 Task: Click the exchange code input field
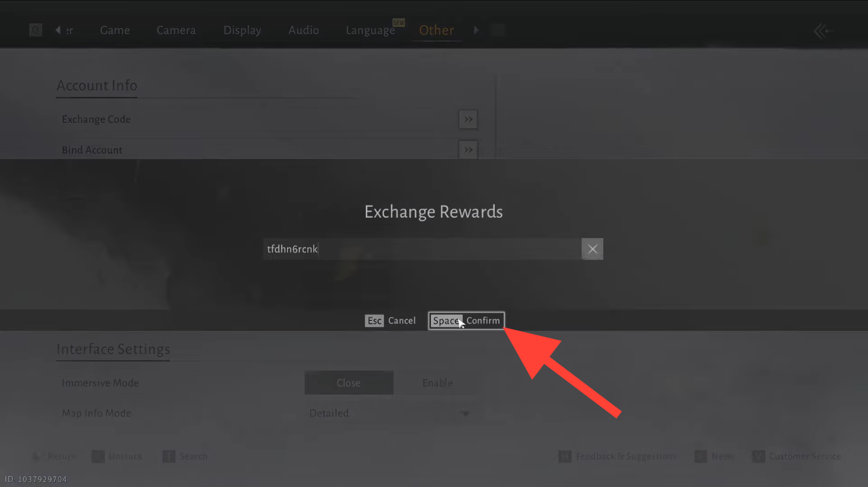tap(421, 249)
